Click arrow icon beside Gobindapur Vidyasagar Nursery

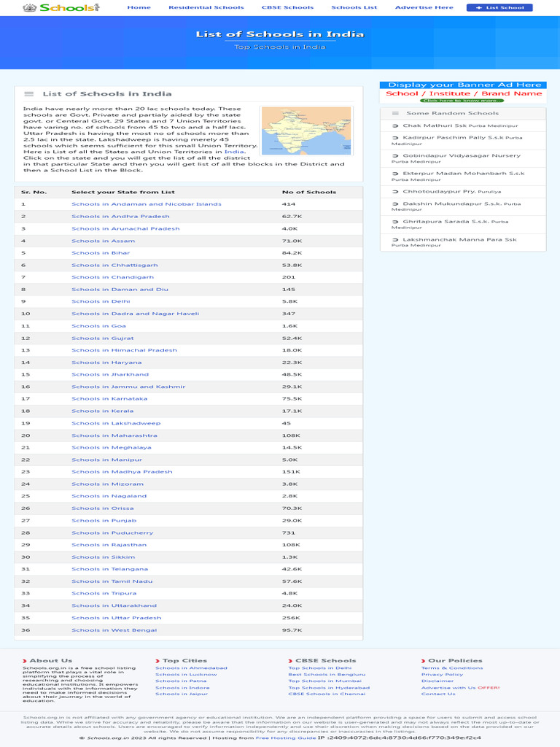point(395,156)
